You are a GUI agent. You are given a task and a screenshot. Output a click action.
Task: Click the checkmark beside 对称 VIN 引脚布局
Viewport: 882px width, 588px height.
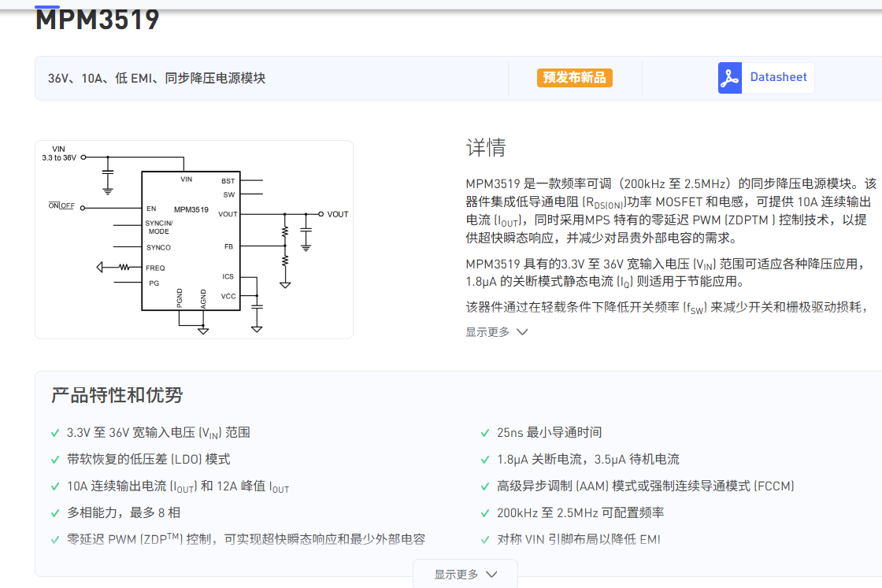click(485, 540)
